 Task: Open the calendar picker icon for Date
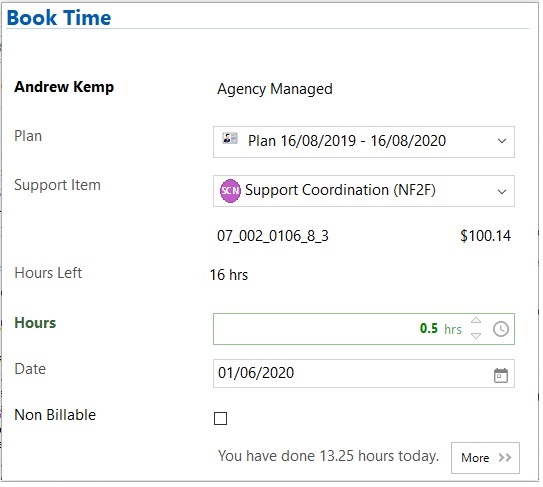[x=500, y=375]
